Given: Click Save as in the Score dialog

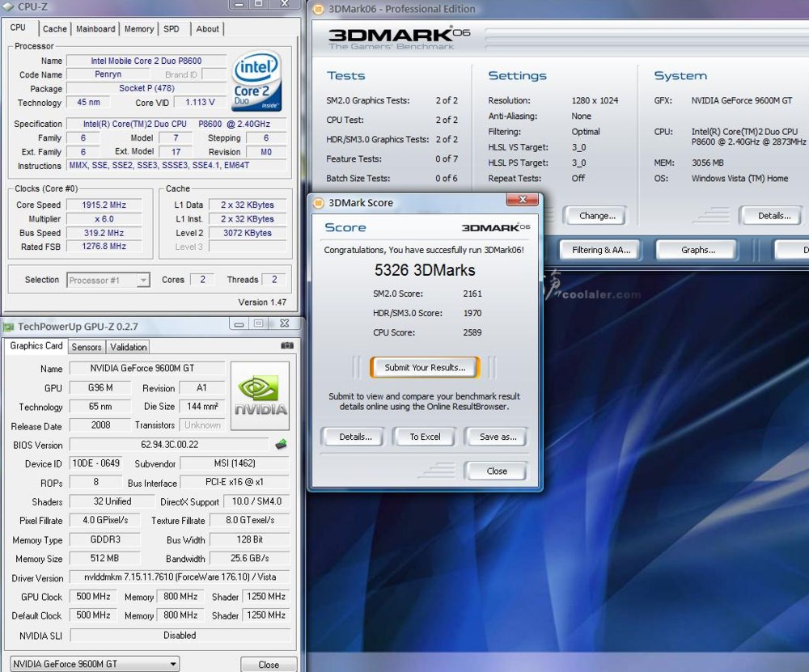Looking at the screenshot, I should (x=498, y=437).
